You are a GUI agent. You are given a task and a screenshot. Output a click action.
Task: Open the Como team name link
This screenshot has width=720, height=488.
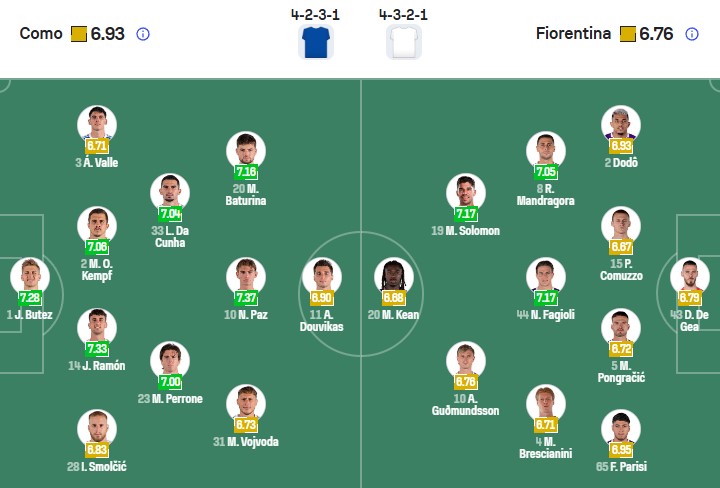40,34
